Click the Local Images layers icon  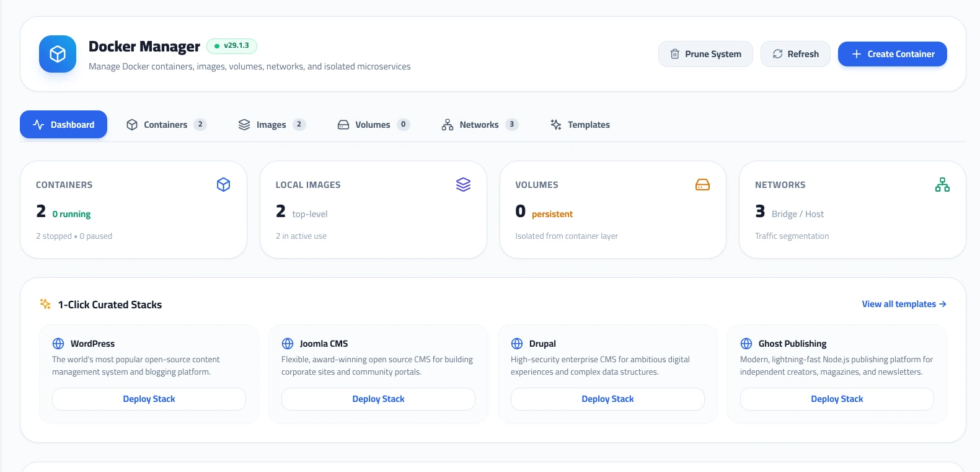463,185
